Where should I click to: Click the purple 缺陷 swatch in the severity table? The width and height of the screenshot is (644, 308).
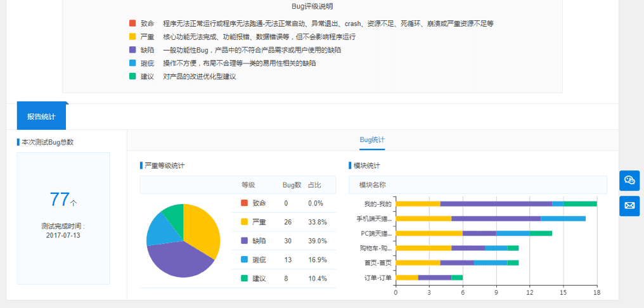click(244, 241)
